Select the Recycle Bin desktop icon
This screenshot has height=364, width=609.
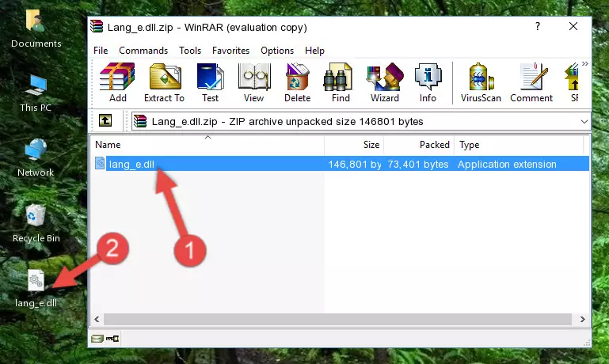[x=36, y=223]
